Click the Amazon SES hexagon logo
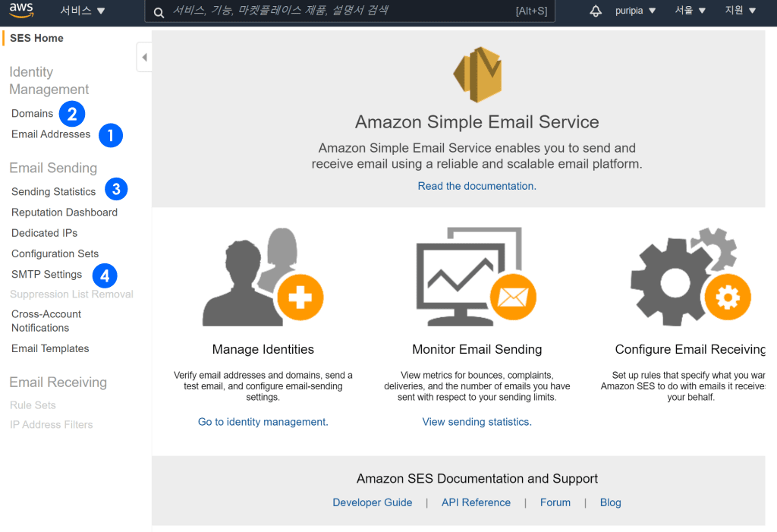777x532 pixels. point(477,74)
